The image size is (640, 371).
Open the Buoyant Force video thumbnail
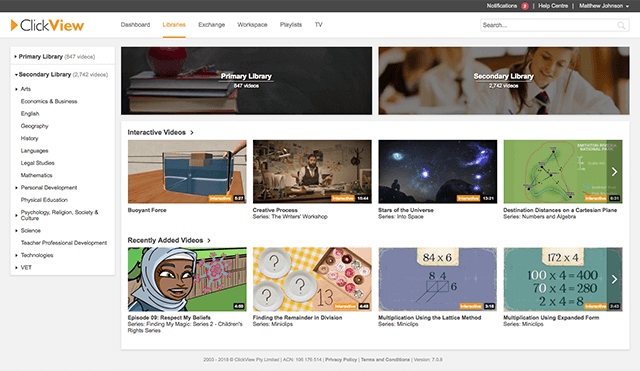pyautogui.click(x=187, y=172)
